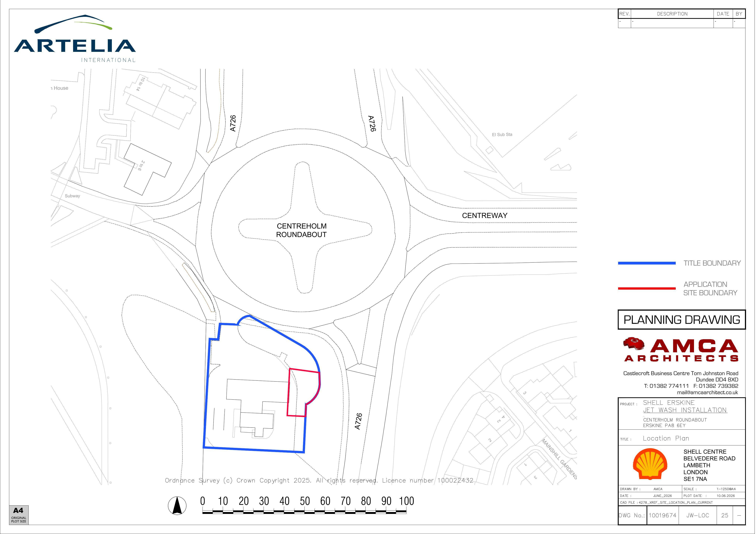Click the plot date 10.06.2026
Viewport: 756px width, 534px height.
(726, 496)
